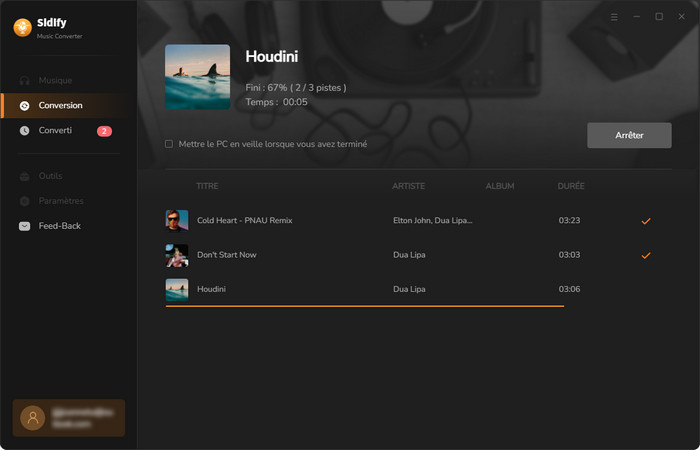Open the Musique headphones icon
This screenshot has height=450, width=700.
click(x=25, y=80)
